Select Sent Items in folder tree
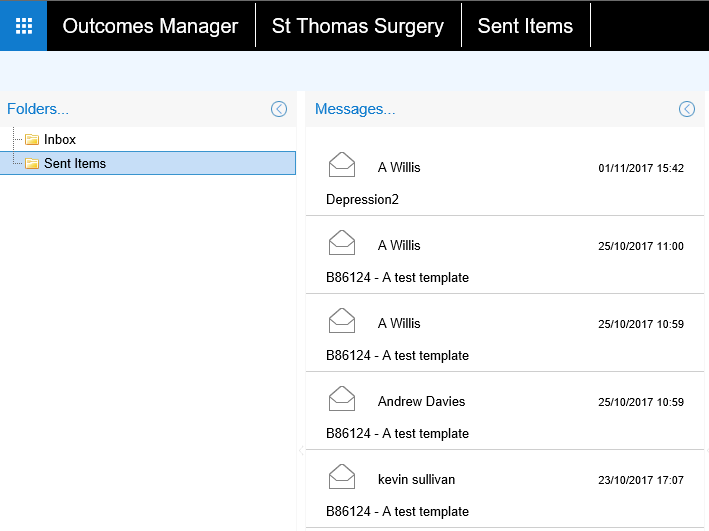Screen dimensions: 709x531 tap(75, 164)
